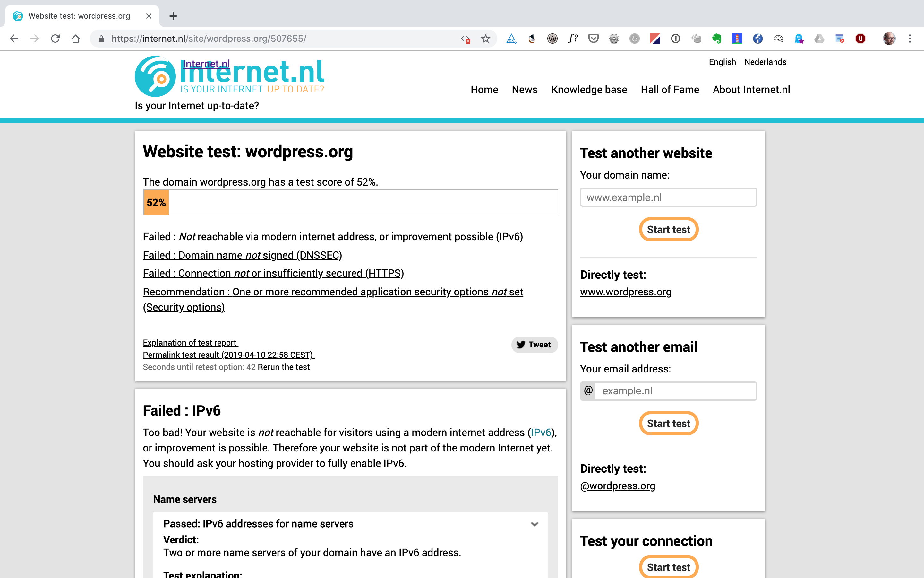Click the Pocket-adjacent dark flame extension icon
924x578 pixels.
532,39
